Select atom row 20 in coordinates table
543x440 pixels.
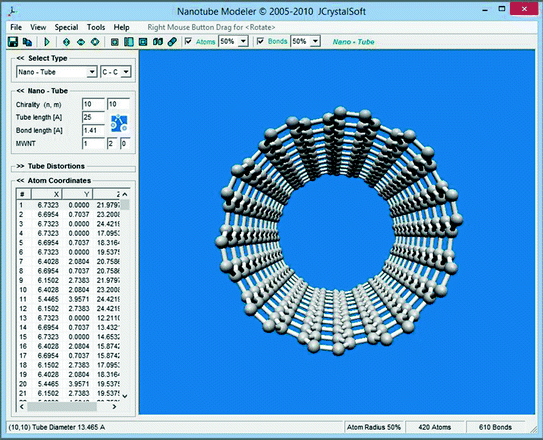pos(68,384)
